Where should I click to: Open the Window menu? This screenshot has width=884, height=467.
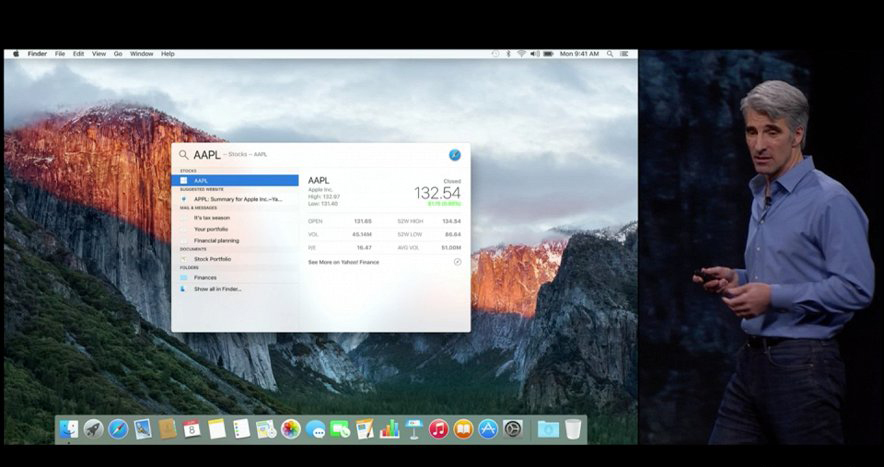click(x=142, y=54)
